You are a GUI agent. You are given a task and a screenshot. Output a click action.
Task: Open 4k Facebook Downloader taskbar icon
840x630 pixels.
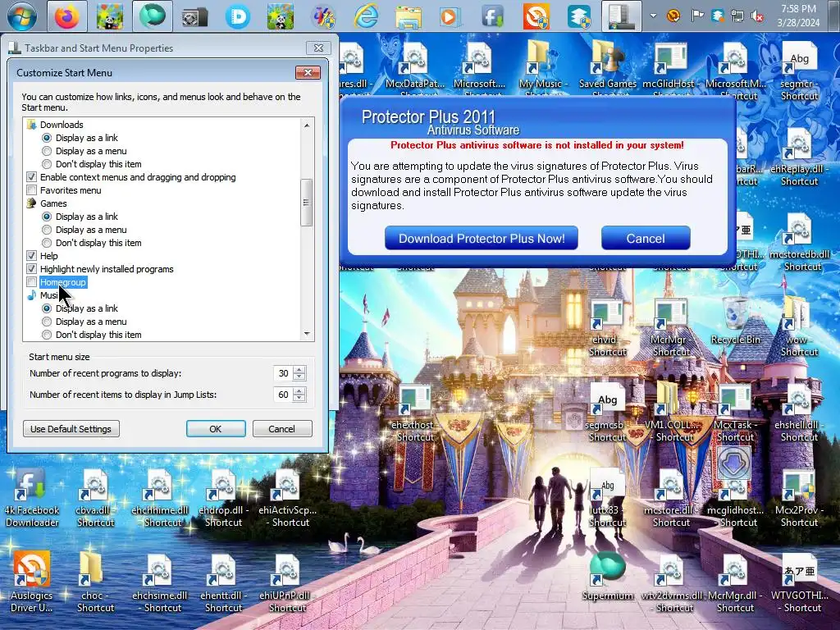(493, 16)
